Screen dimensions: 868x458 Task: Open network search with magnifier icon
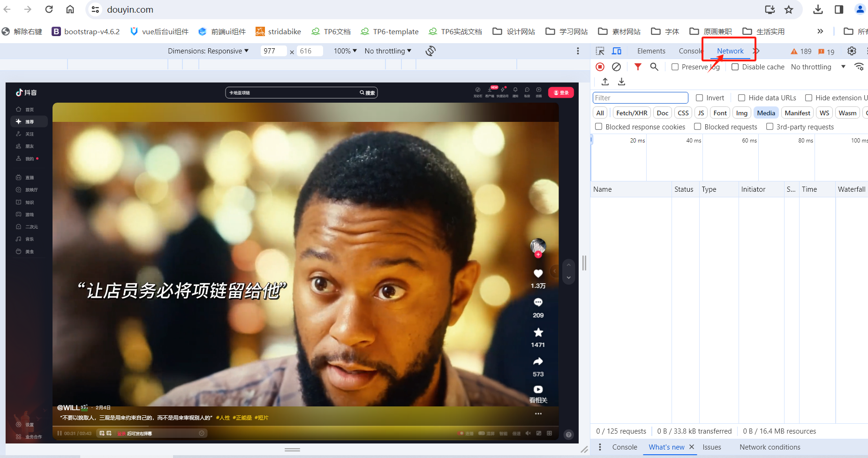pos(654,67)
